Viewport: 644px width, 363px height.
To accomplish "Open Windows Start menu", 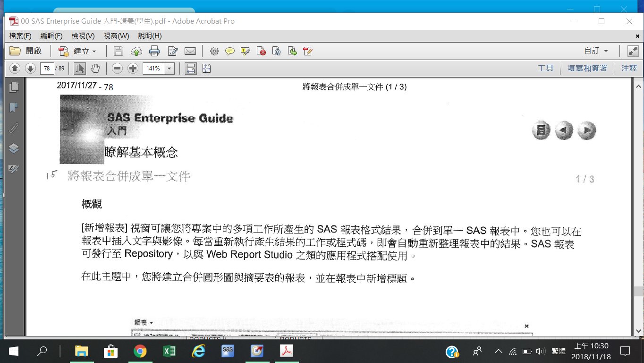I will [x=13, y=351].
